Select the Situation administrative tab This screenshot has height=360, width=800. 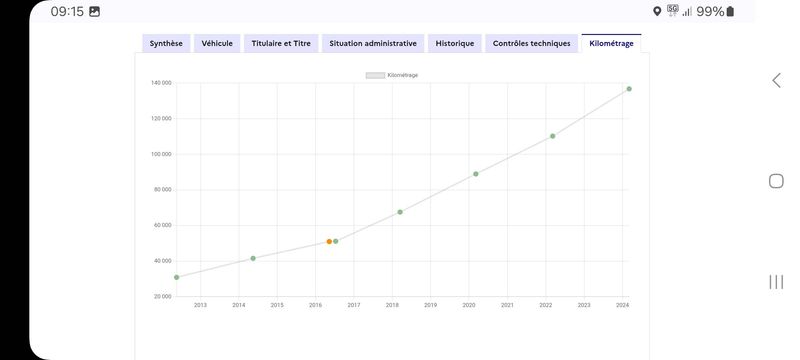(373, 43)
